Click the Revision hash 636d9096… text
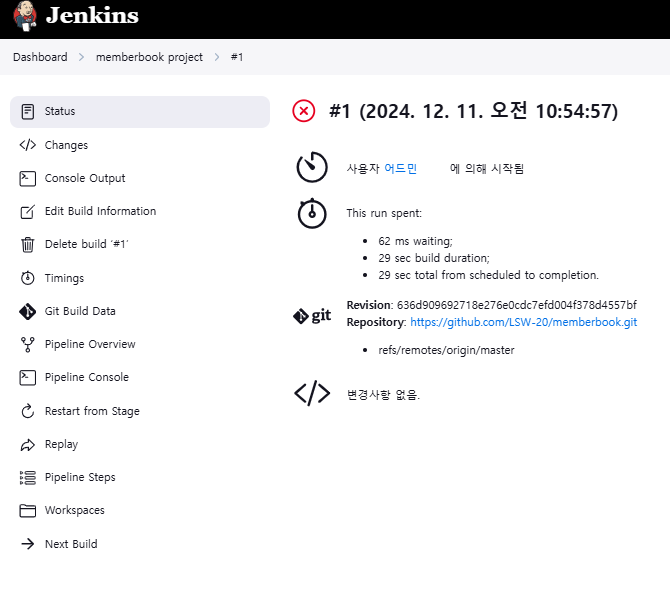670x593 pixels. 517,305
